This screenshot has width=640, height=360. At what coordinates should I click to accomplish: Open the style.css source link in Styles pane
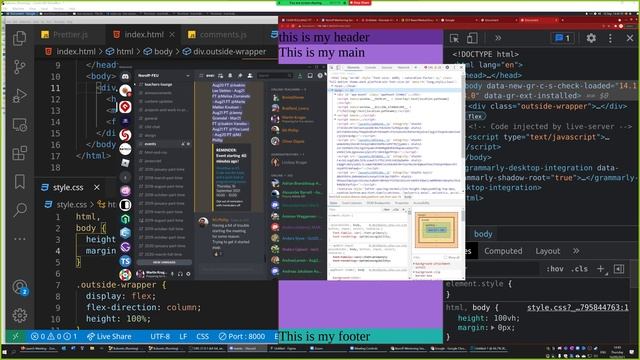click(578, 307)
